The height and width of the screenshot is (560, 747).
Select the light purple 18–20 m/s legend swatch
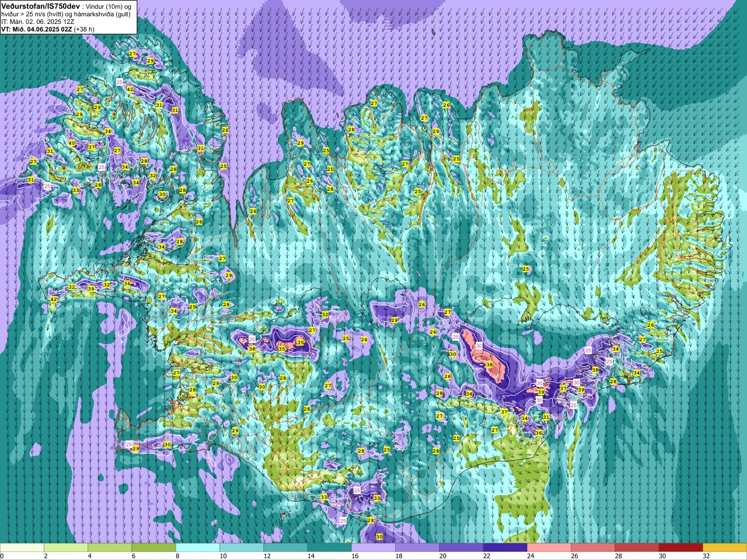(x=417, y=548)
